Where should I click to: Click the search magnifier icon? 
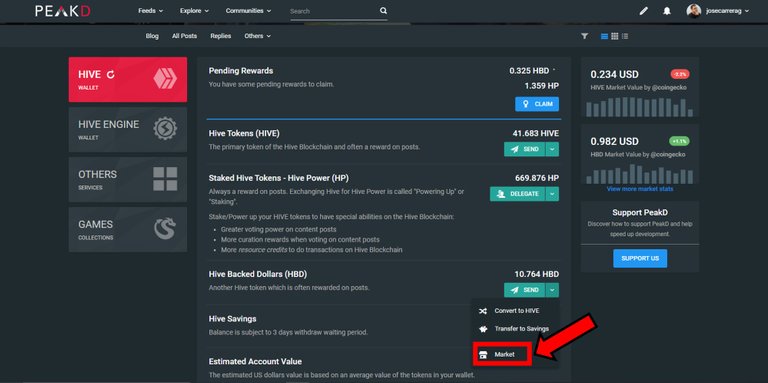point(383,10)
